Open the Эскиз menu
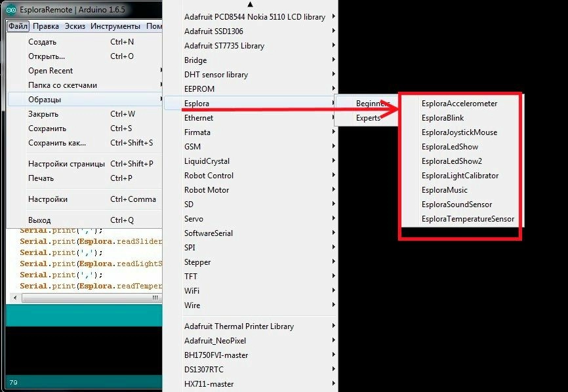This screenshot has height=392, width=568. [75, 26]
